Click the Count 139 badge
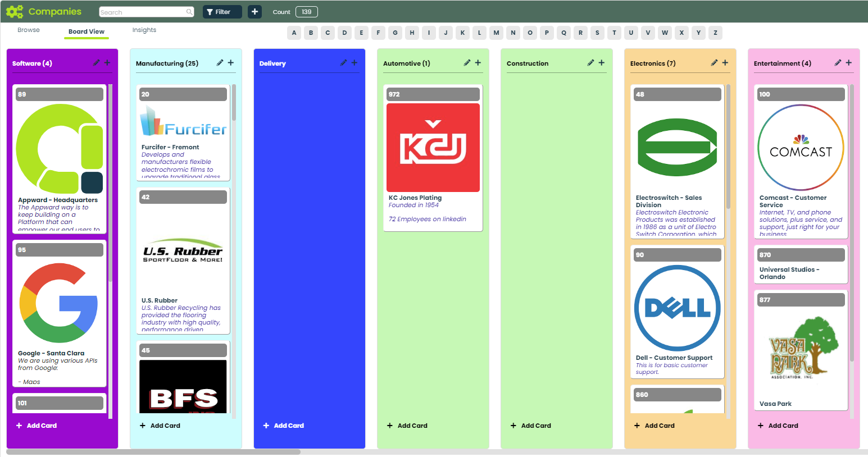The image size is (868, 457). point(306,12)
